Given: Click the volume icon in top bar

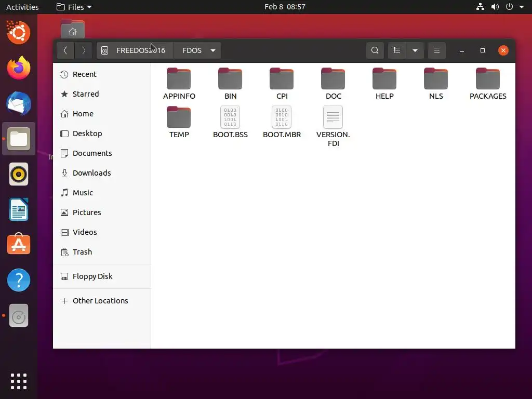Looking at the screenshot, I should [495, 7].
